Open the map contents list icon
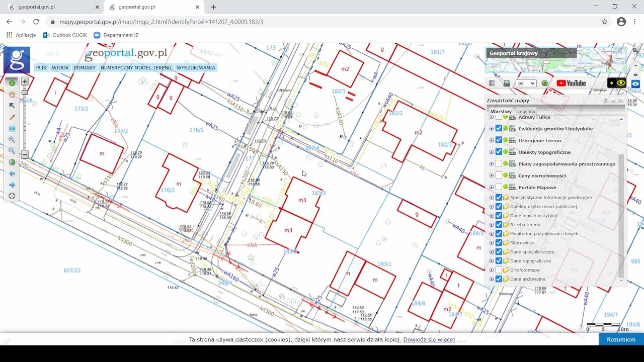Image resolution: width=644 pixels, height=362 pixels. click(x=492, y=83)
